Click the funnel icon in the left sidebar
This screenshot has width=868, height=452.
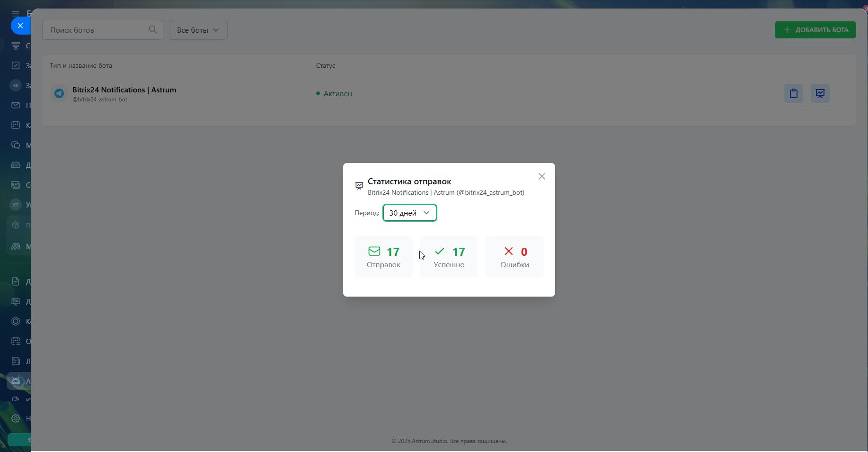(x=16, y=45)
